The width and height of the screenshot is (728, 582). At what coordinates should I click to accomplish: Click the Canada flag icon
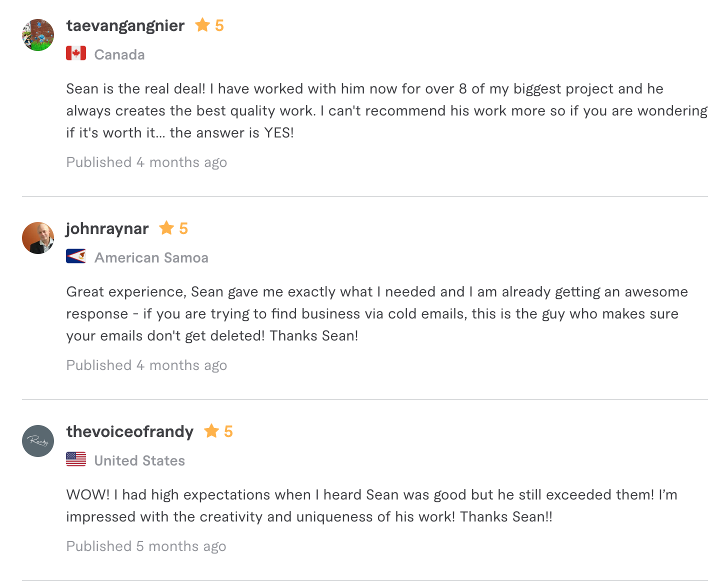[x=76, y=53]
